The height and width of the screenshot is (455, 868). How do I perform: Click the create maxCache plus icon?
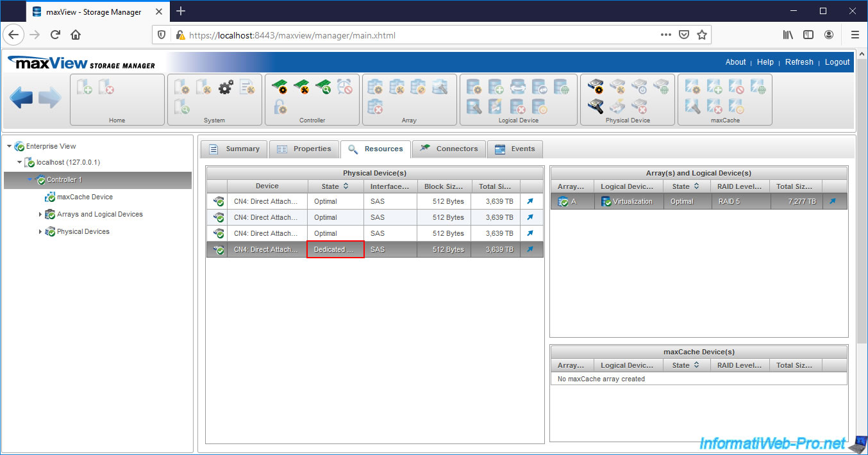pyautogui.click(x=714, y=87)
